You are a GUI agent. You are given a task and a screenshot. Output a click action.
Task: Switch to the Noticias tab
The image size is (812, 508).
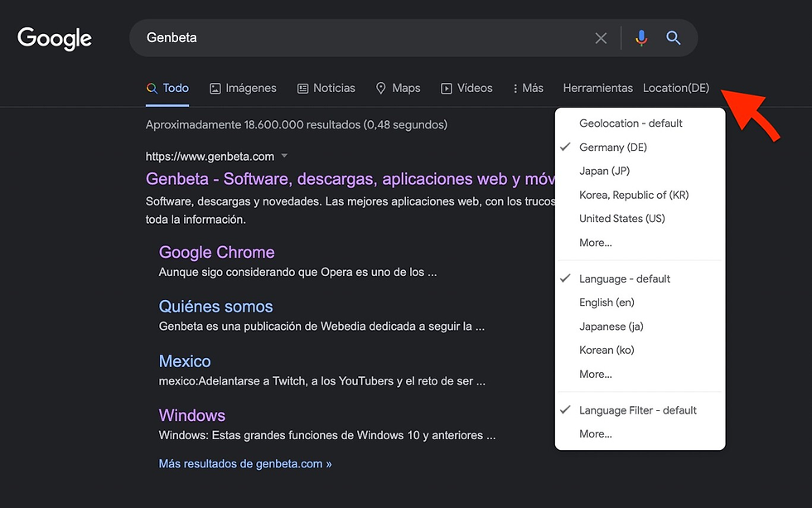326,88
